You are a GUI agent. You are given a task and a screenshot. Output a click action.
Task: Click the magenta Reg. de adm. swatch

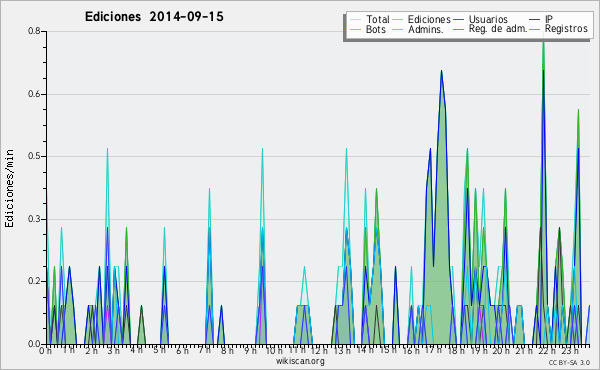458,29
